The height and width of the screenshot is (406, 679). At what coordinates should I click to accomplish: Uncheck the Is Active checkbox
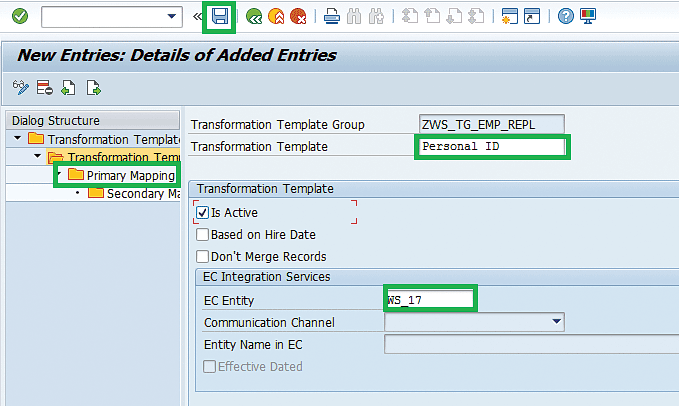point(203,213)
